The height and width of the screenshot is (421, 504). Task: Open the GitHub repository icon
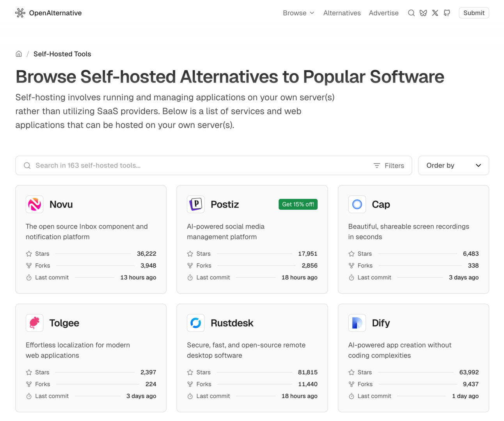pyautogui.click(x=447, y=13)
